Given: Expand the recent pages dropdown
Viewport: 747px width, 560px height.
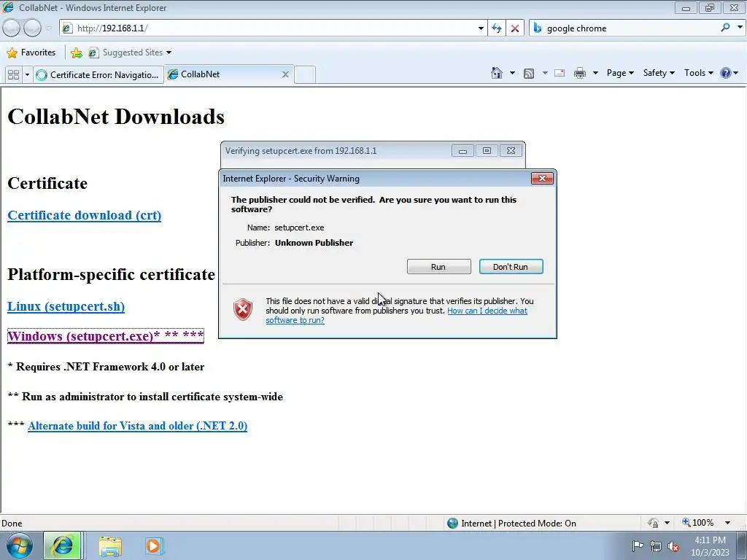Looking at the screenshot, I should 48,28.
